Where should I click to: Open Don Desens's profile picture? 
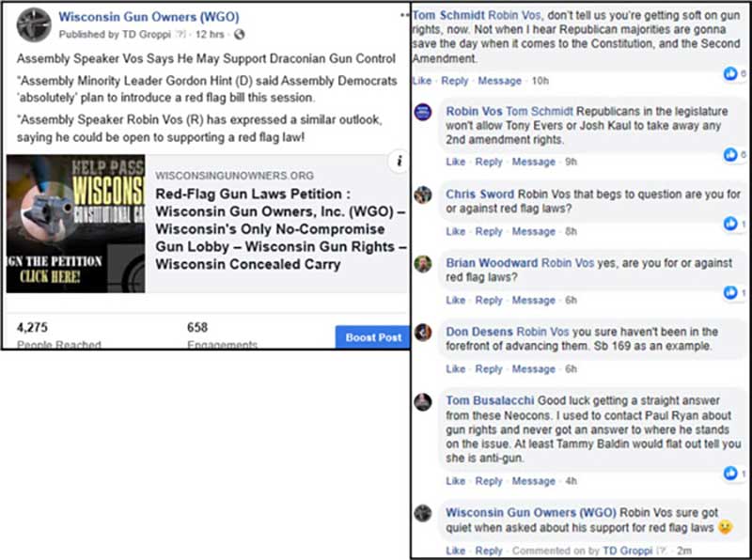point(423,333)
